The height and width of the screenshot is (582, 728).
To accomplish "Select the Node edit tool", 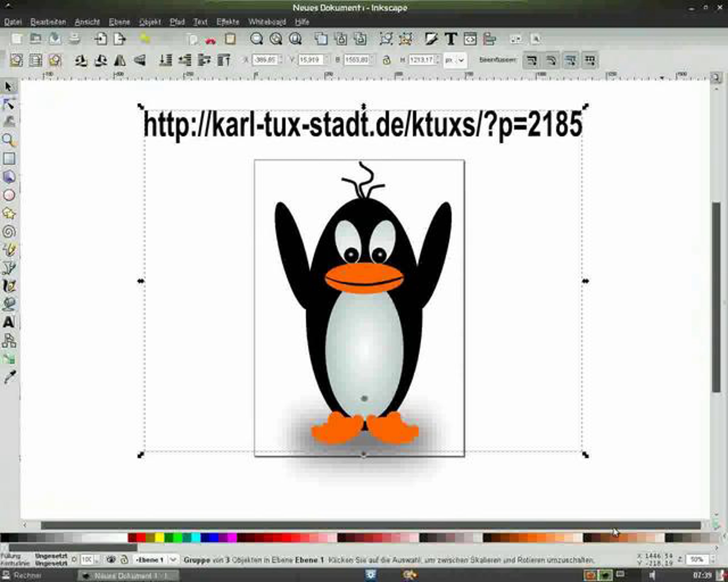I will [9, 104].
